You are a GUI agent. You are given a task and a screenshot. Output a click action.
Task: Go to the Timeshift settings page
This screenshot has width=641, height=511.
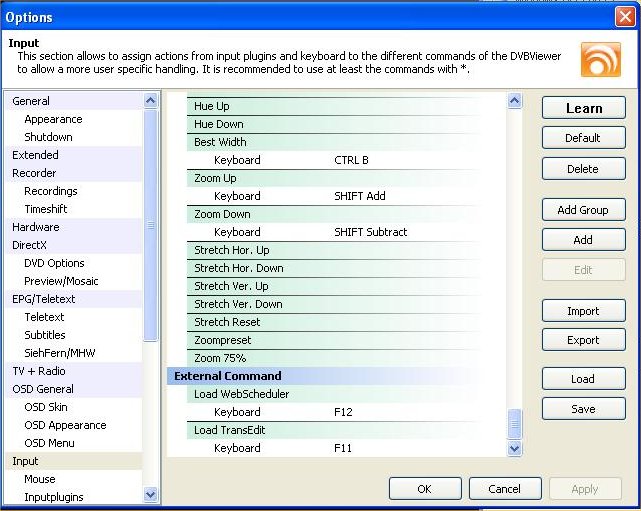click(48, 209)
